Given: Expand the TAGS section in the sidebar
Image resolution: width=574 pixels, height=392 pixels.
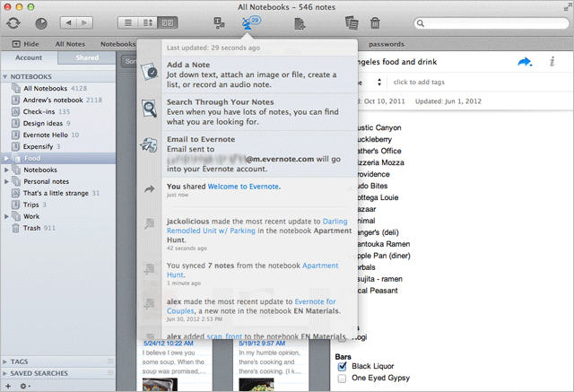Looking at the screenshot, I should [x=5, y=362].
